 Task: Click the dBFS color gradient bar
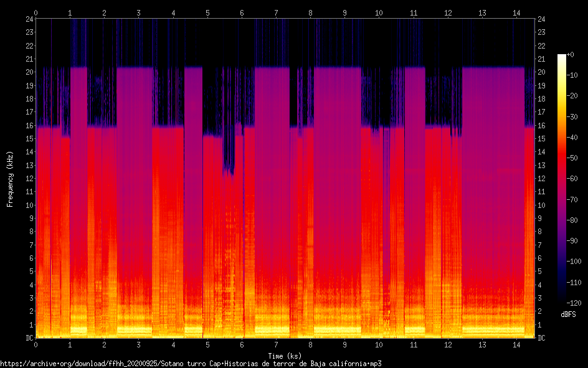point(562,179)
